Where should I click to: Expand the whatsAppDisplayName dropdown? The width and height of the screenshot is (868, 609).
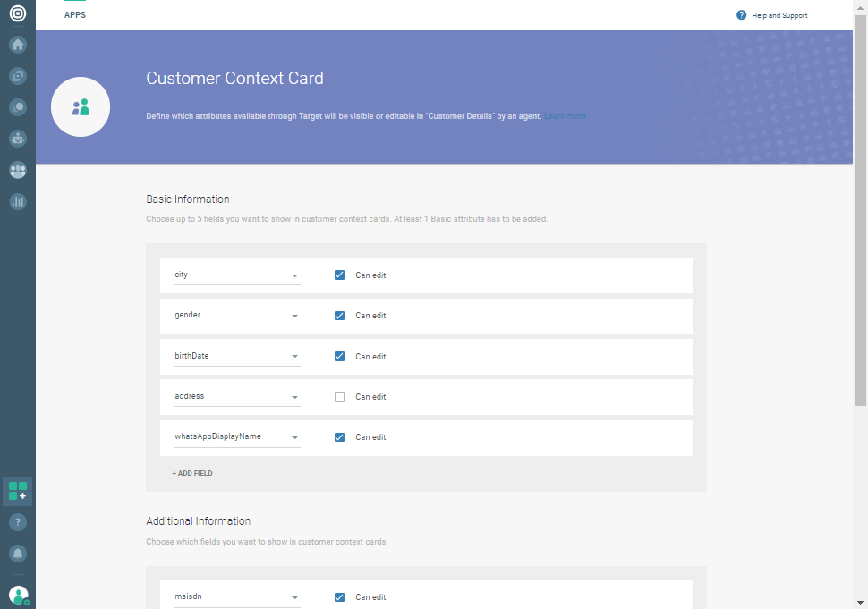click(294, 436)
